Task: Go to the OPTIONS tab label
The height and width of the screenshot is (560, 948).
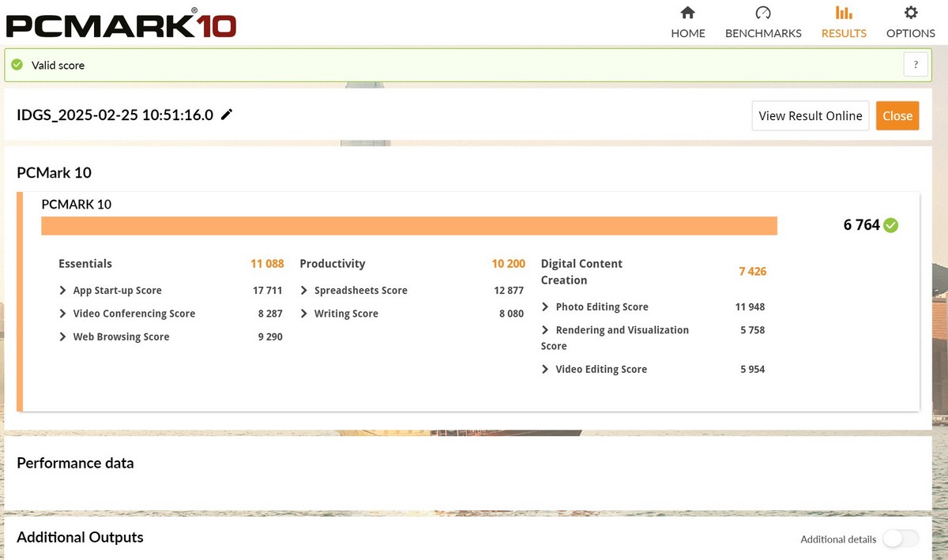Action: [x=911, y=33]
